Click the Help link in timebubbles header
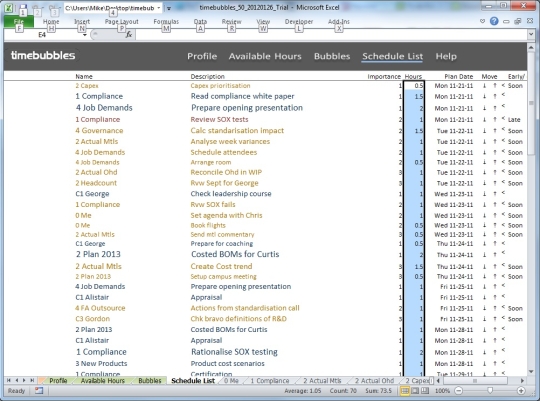The image size is (540, 401). [446, 56]
